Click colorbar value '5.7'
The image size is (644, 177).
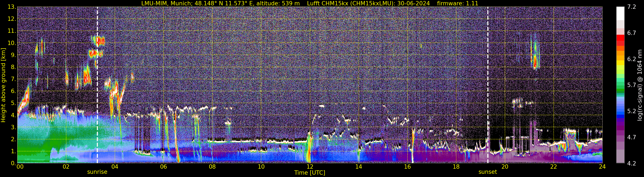tap(632, 85)
